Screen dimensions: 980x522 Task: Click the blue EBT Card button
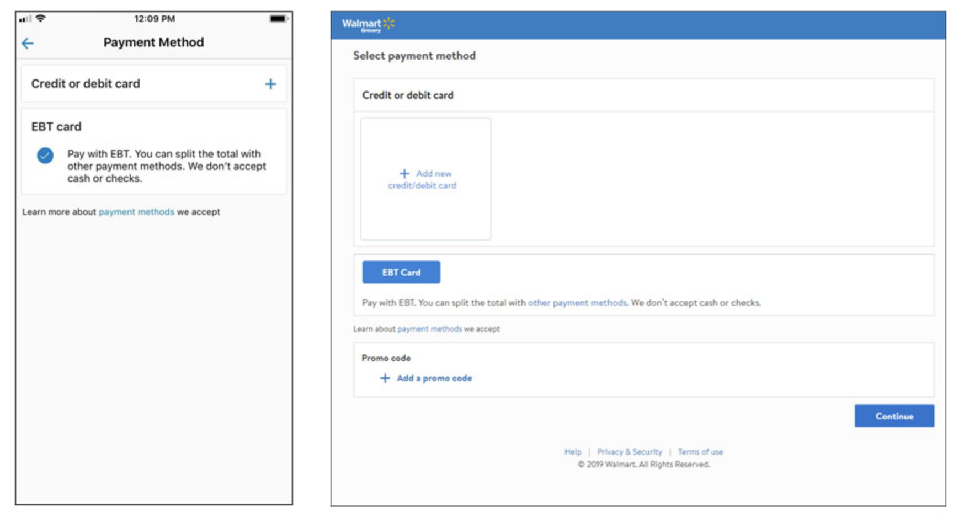click(x=401, y=272)
